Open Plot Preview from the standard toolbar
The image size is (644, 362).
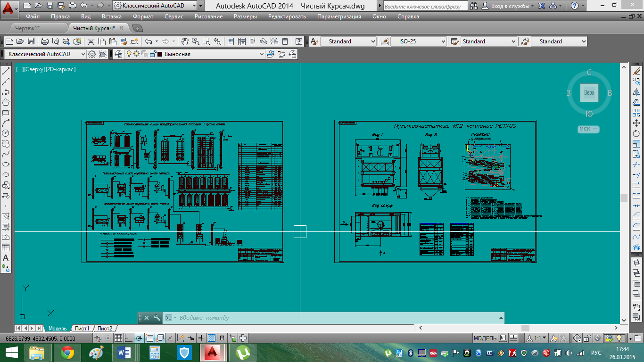56,41
